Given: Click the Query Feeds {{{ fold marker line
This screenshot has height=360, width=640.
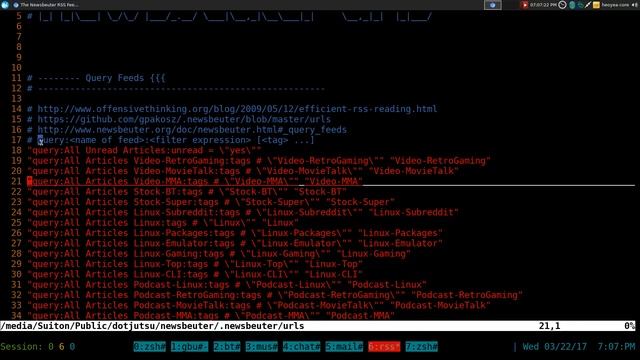Looking at the screenshot, I should (x=96, y=78).
